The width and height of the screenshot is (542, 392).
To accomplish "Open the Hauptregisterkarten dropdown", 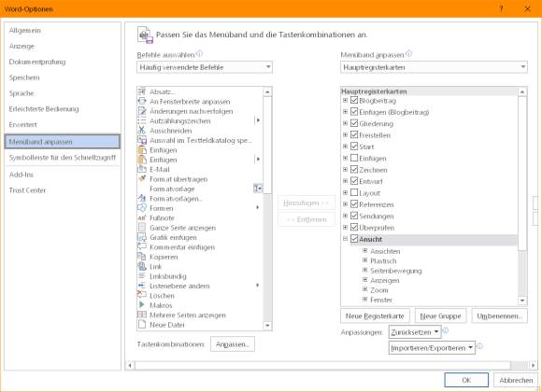I will (x=434, y=67).
